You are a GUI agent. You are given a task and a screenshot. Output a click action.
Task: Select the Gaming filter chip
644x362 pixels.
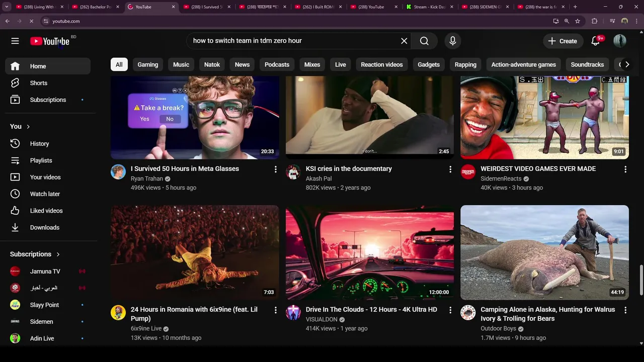coord(148,64)
